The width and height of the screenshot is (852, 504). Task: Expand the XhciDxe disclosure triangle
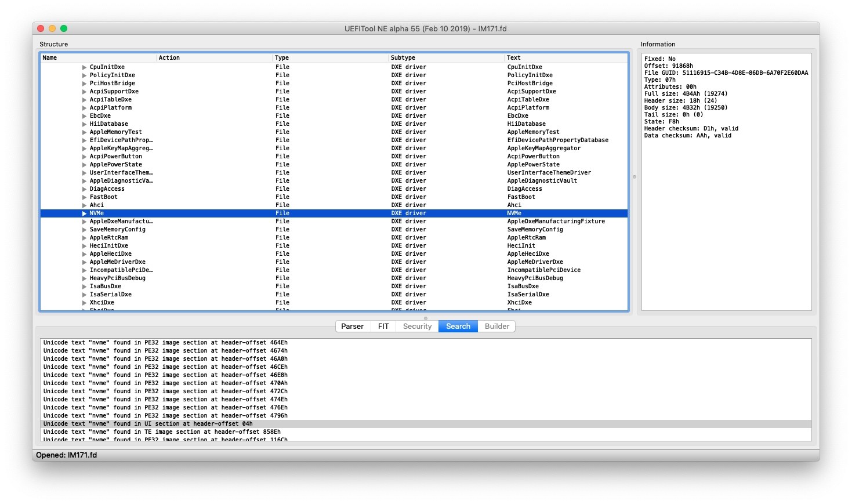(84, 302)
